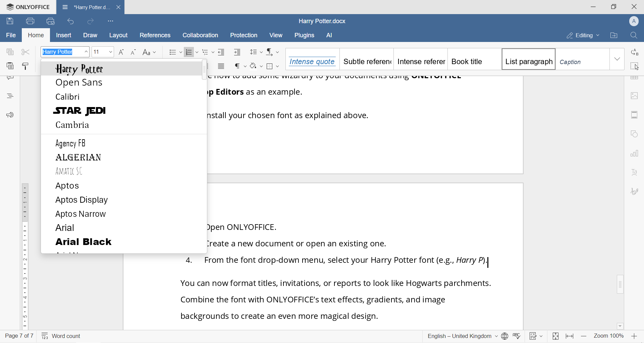This screenshot has width=644, height=343.
Task: Select the STAR JEDI font from the list
Action: point(79,111)
